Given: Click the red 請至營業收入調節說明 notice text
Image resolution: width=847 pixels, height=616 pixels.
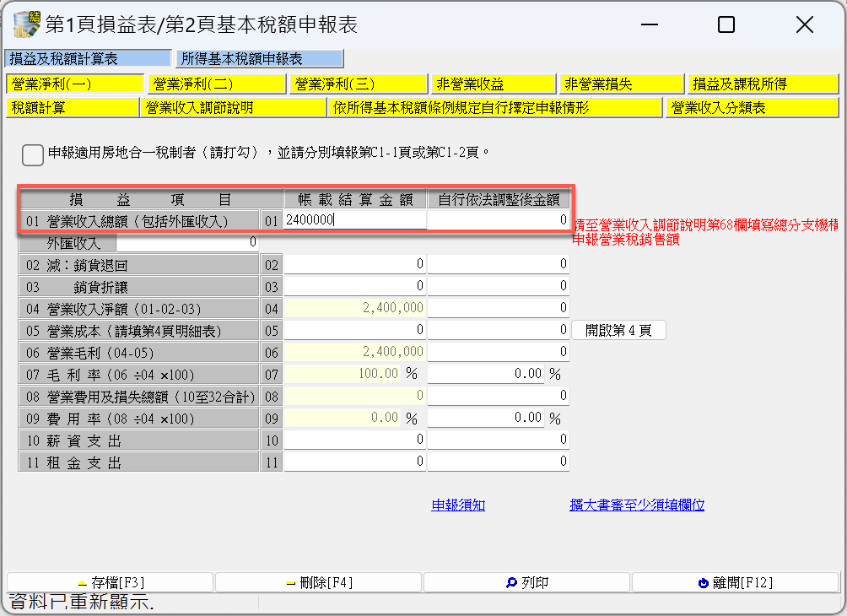Looking at the screenshot, I should pos(705,232).
